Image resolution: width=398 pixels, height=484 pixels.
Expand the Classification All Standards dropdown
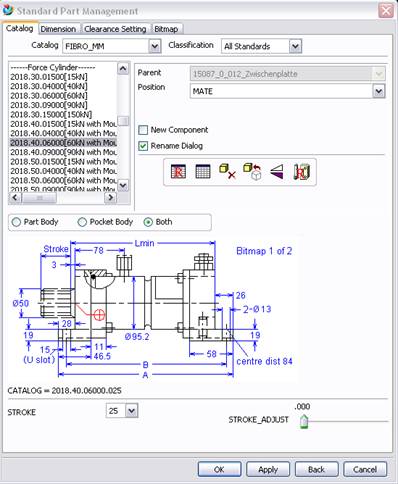click(x=295, y=46)
